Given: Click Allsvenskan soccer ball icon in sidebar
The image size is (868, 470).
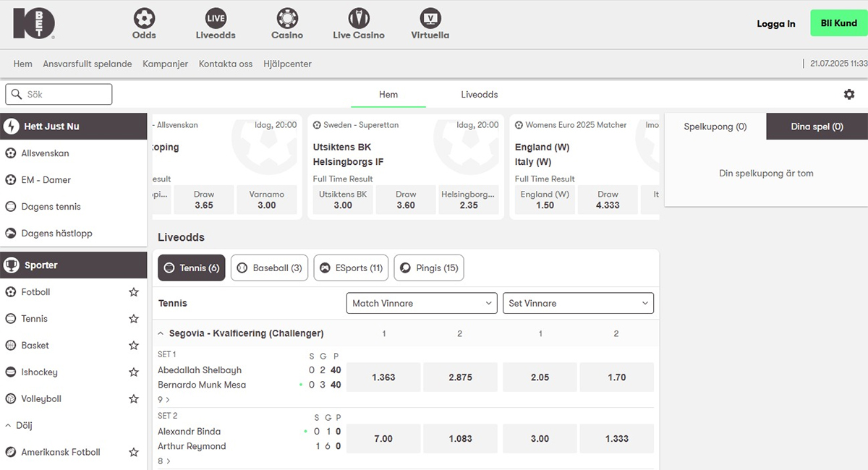Looking at the screenshot, I should tap(11, 153).
